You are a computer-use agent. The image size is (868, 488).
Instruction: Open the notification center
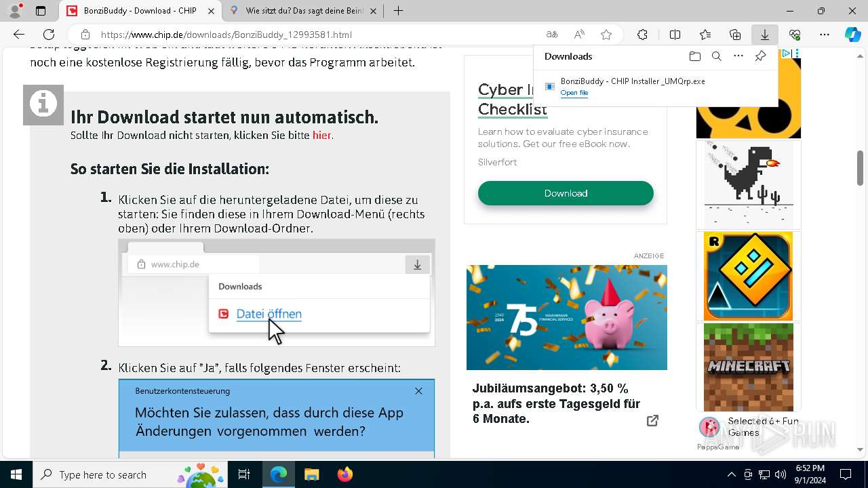click(x=846, y=474)
